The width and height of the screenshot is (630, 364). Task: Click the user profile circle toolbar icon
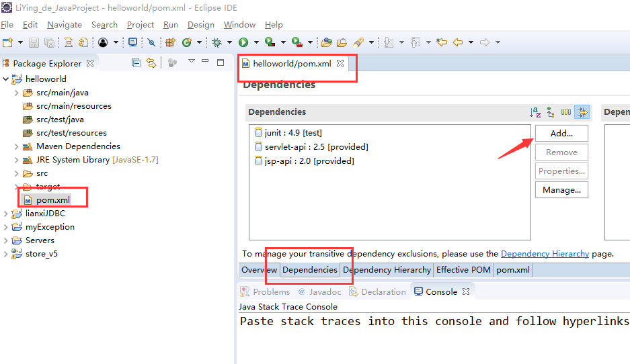pos(103,42)
